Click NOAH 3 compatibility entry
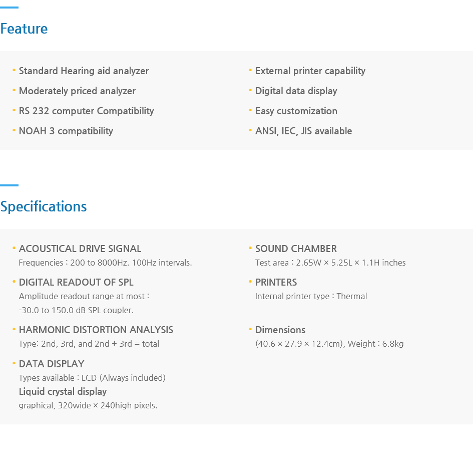Image resolution: width=473 pixels, height=476 pixels. pos(66,131)
